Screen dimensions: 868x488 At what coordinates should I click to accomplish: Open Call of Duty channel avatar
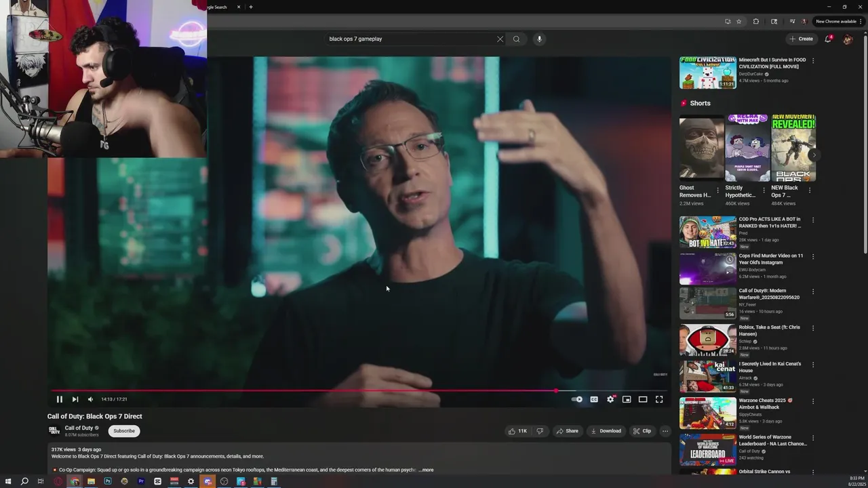tap(54, 430)
